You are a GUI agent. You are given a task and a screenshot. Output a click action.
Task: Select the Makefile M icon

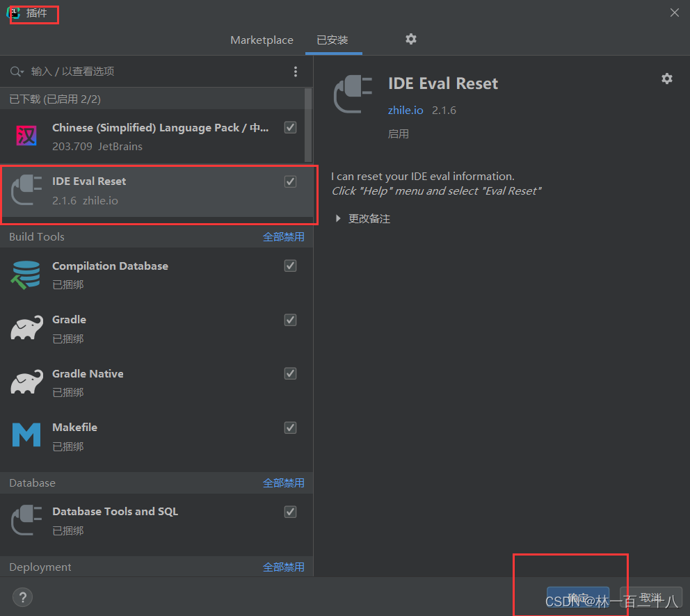coord(26,435)
